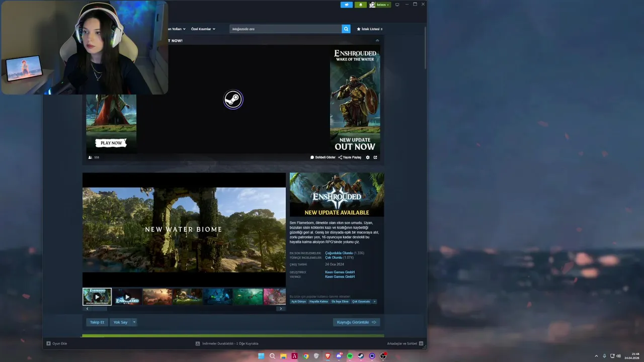This screenshot has height=362, width=644.
Task: Open broadcast settings gear icon
Action: [x=368, y=157]
